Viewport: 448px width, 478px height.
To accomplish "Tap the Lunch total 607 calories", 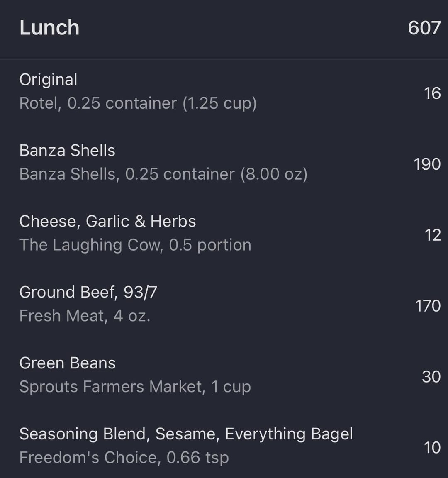I will [x=424, y=28].
